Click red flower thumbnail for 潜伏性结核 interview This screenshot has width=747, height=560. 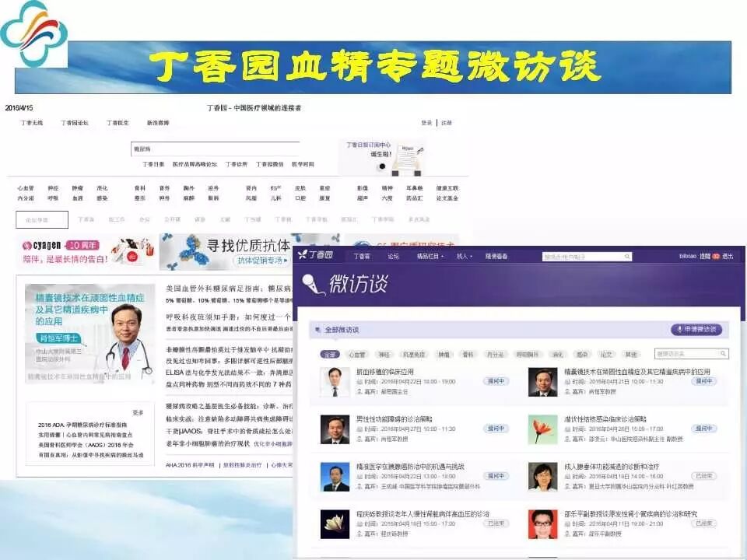pos(542,429)
